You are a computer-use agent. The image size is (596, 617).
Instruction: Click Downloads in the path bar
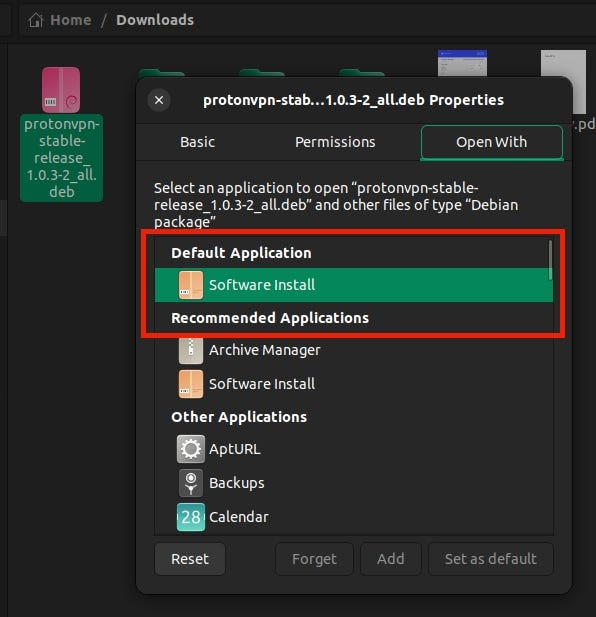(x=155, y=20)
